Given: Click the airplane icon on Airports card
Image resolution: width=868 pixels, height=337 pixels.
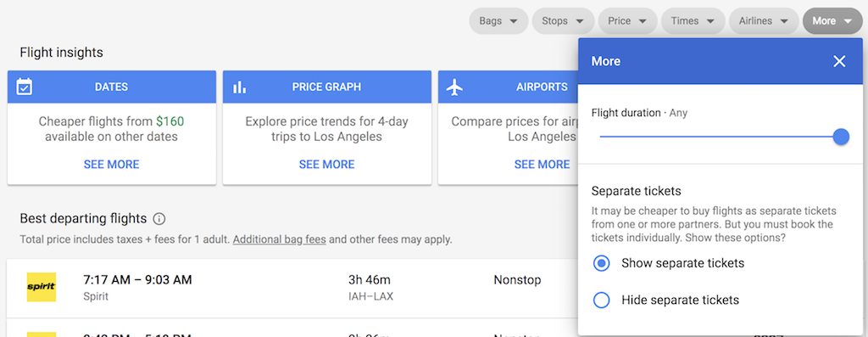Looking at the screenshot, I should pyautogui.click(x=454, y=87).
